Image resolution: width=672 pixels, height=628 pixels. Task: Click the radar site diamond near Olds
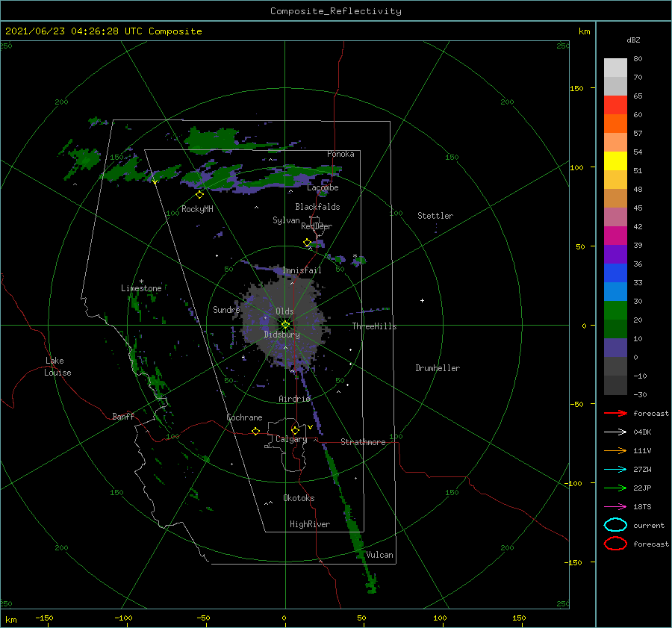click(285, 325)
